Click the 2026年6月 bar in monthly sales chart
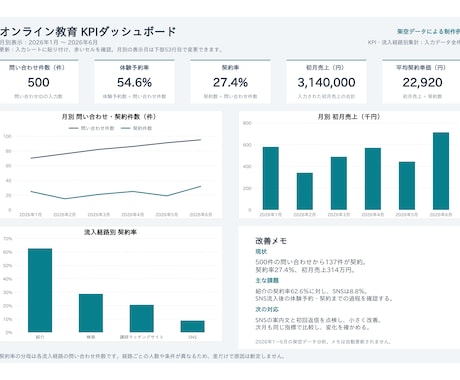Viewport: 460px width, 380px height. (441, 171)
